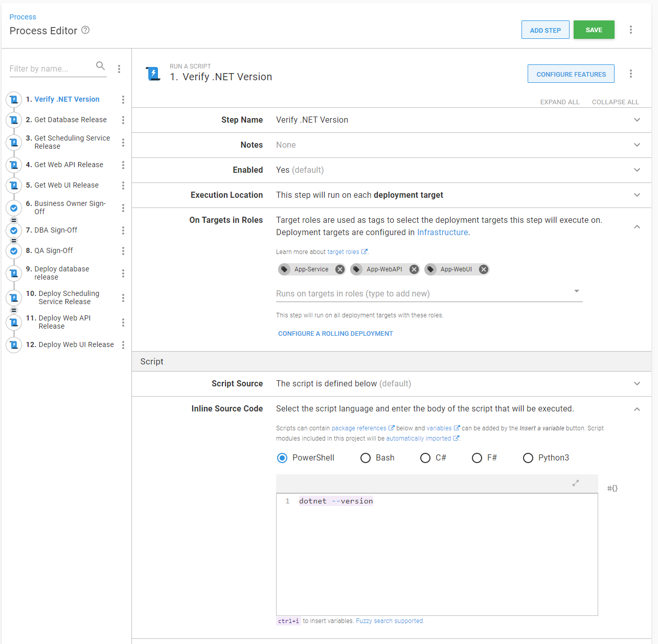Click the Add Step button

coord(545,30)
